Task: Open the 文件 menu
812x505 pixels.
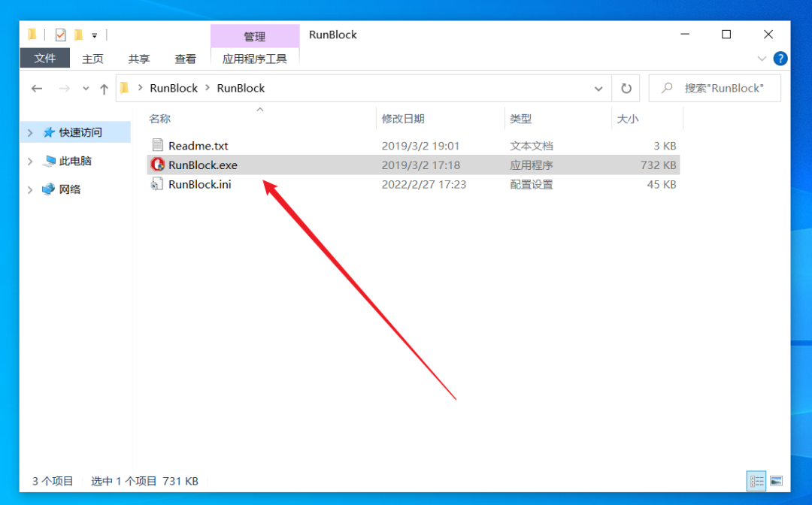Action: [x=44, y=59]
